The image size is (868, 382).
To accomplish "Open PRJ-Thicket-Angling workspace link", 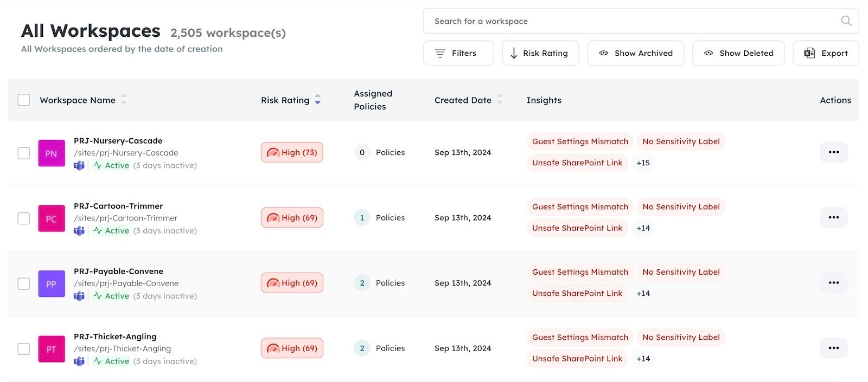I will pos(115,336).
